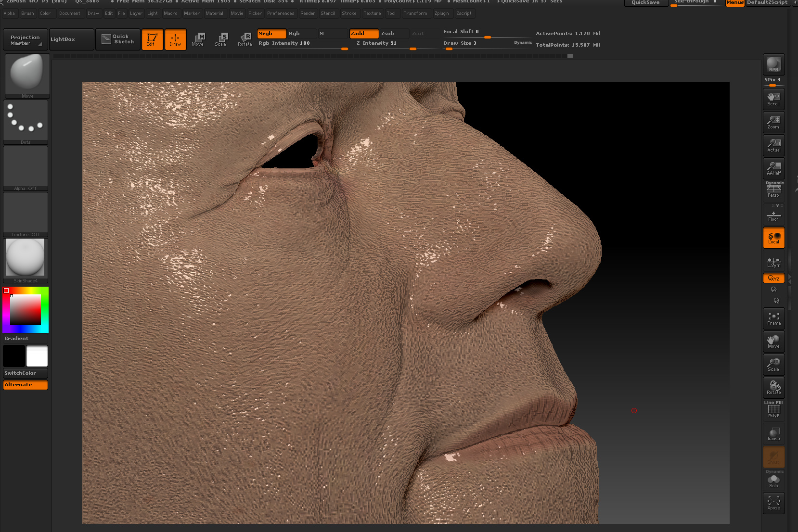Image resolution: width=798 pixels, height=532 pixels.
Task: Toggle the Alternate button
Action: [26, 385]
